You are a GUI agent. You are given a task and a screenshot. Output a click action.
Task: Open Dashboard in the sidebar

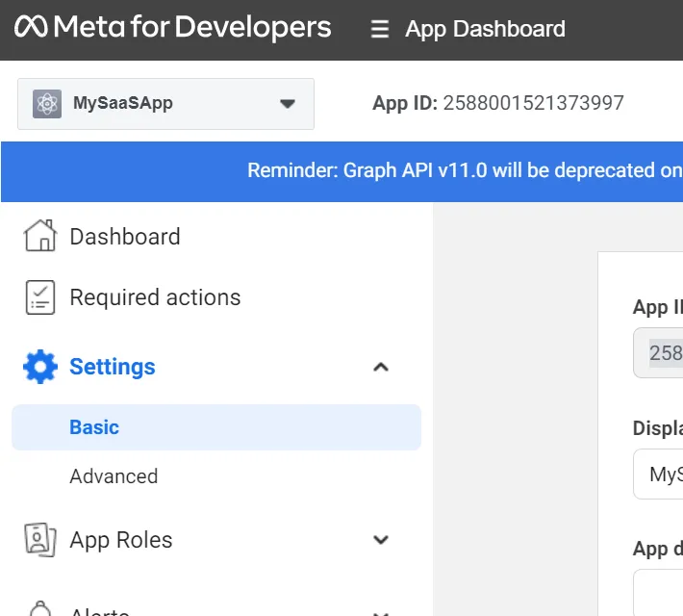[125, 237]
